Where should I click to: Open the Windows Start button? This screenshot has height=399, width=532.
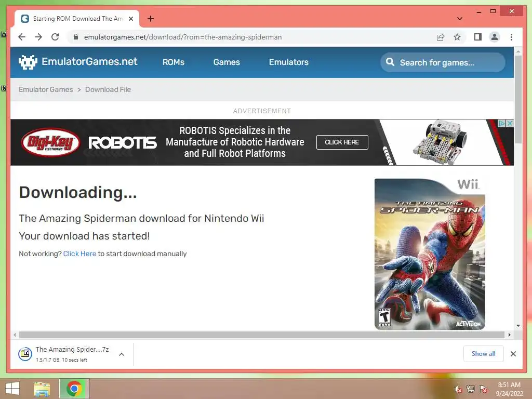(12, 389)
